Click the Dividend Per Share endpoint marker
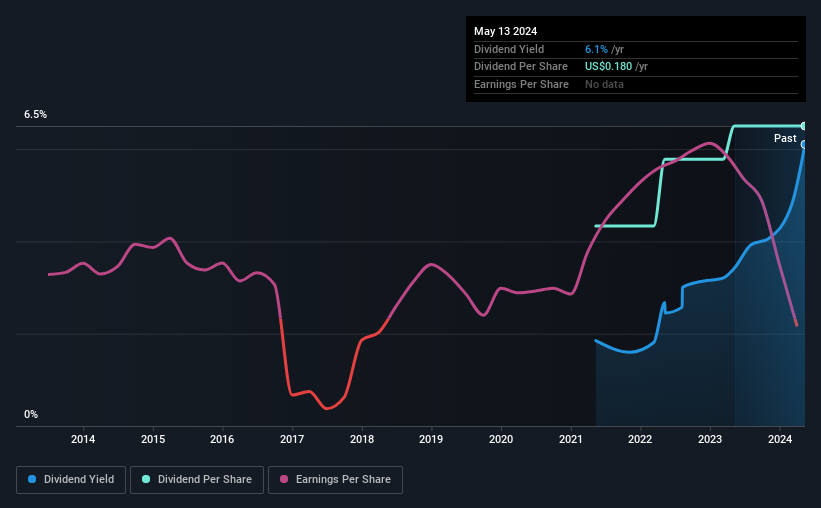This screenshot has height=508, width=821. [804, 126]
